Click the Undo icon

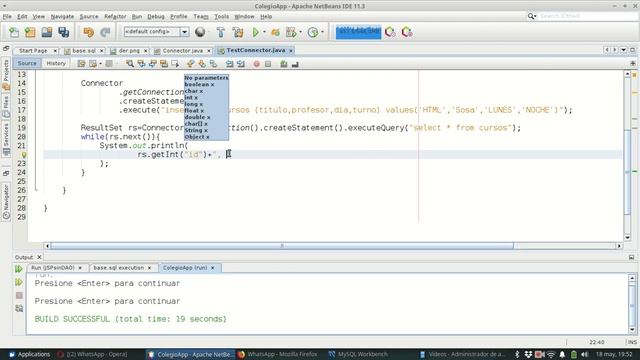89,32
